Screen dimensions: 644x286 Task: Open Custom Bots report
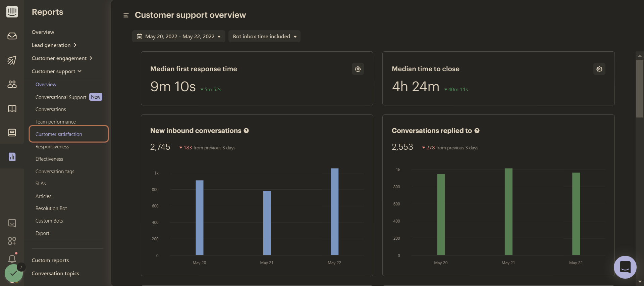tap(49, 221)
